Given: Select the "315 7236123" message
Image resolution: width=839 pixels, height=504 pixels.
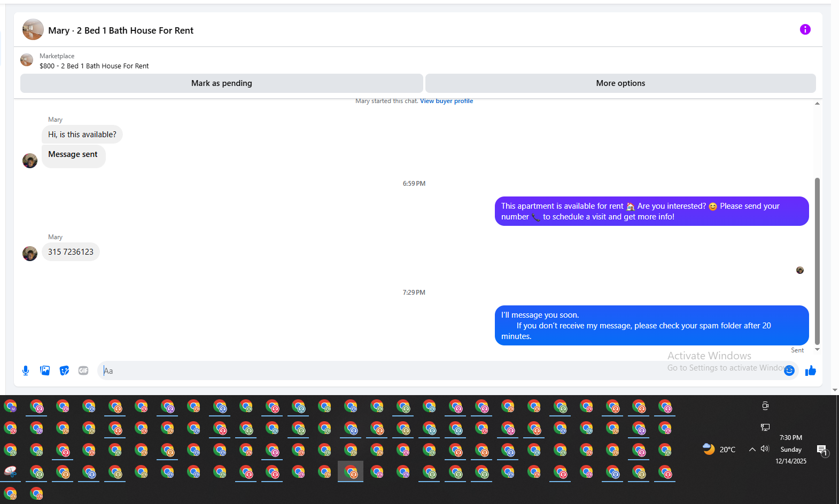Looking at the screenshot, I should click(x=71, y=252).
